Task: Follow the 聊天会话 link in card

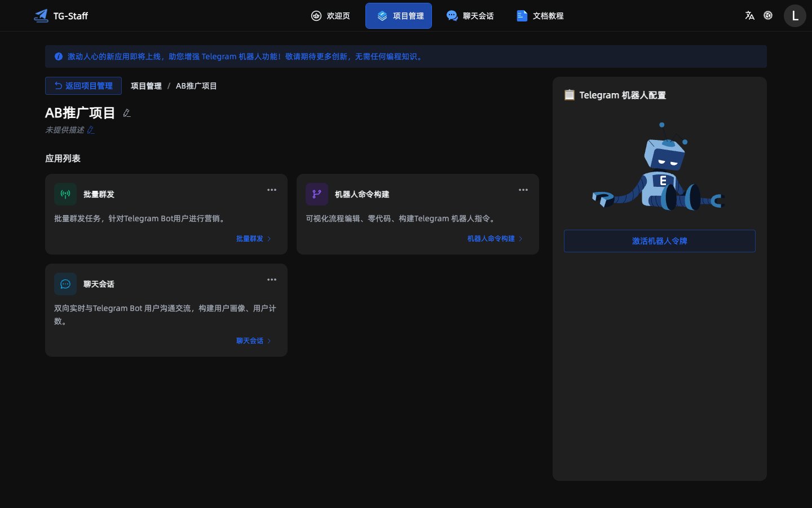Action: point(254,341)
